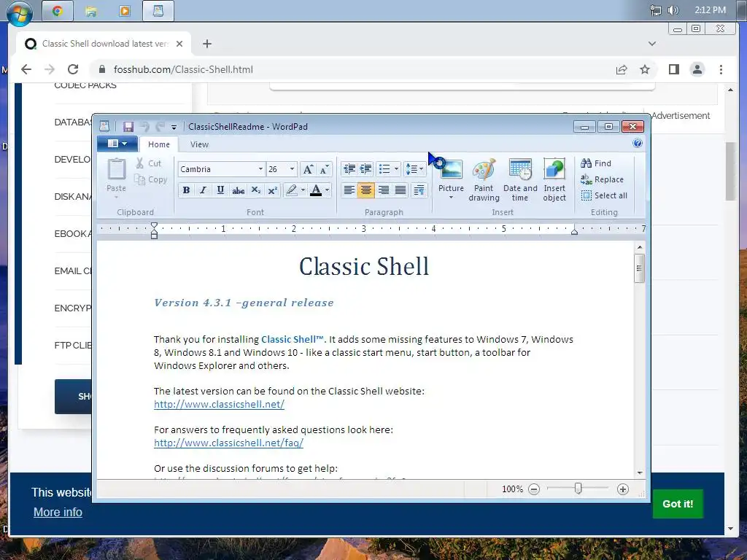This screenshot has width=747, height=560.
Task: Shrink font size with small A button
Action: 324,169
